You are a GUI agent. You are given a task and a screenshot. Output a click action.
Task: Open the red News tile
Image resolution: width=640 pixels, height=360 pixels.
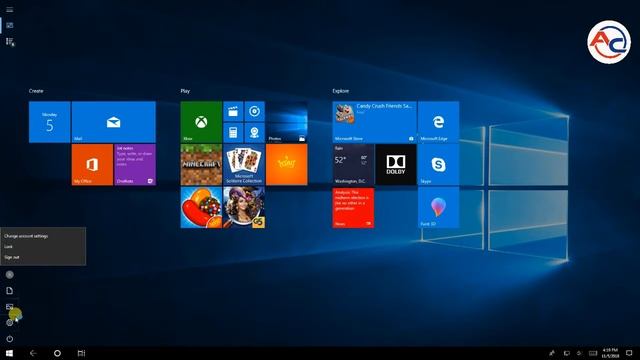(353, 207)
